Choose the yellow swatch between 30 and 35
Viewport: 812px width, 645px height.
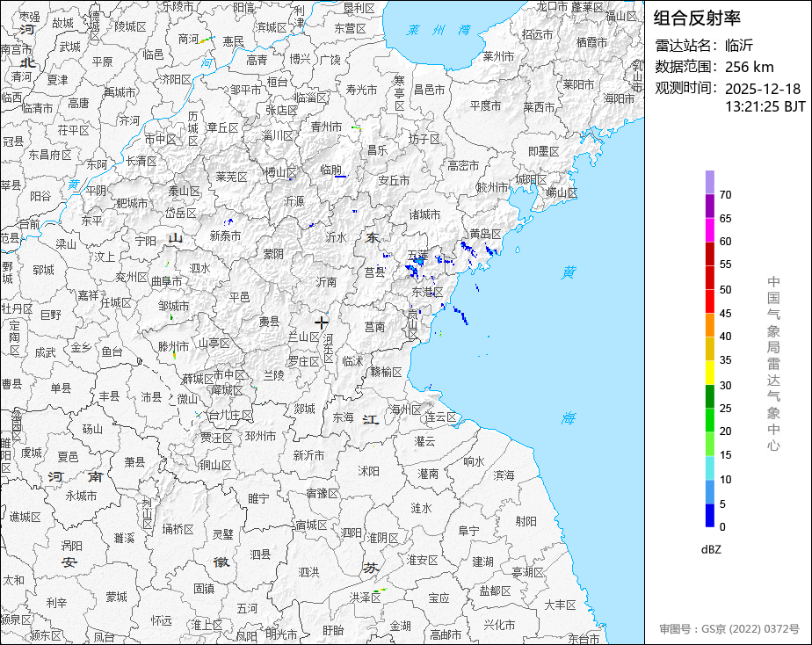[709, 373]
